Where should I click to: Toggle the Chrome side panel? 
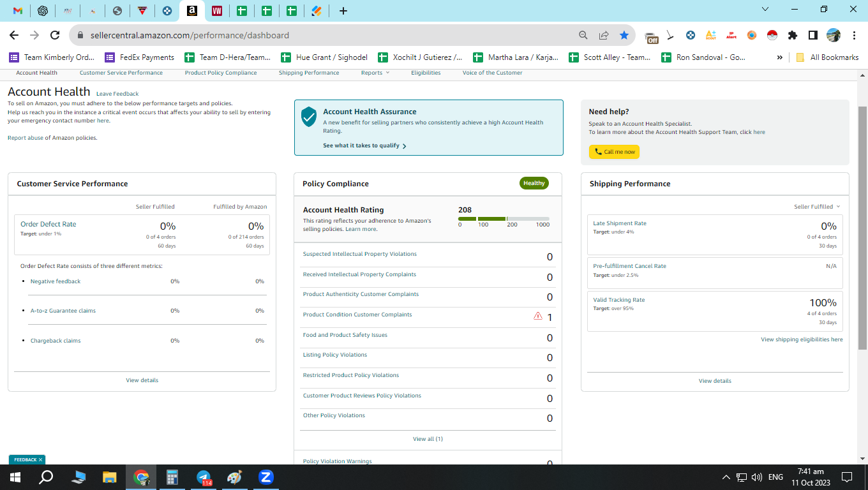(x=813, y=35)
